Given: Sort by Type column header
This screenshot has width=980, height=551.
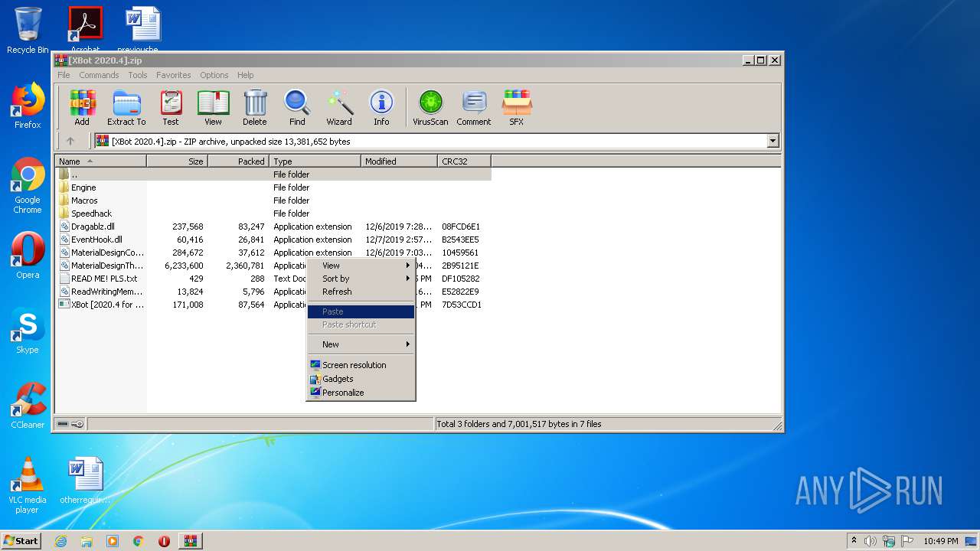Looking at the screenshot, I should click(x=315, y=161).
